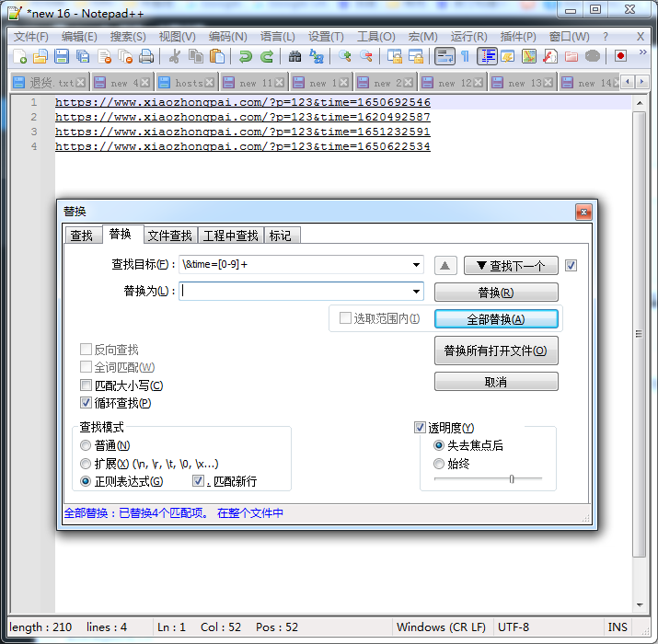Screen dimensions: 658x644
Task: Open 搜索 menu
Action: pos(128,37)
